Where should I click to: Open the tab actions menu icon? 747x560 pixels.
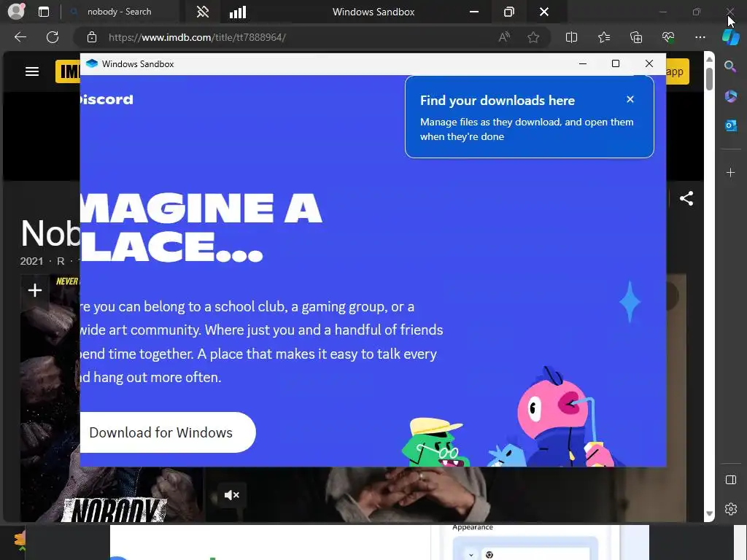pyautogui.click(x=44, y=12)
